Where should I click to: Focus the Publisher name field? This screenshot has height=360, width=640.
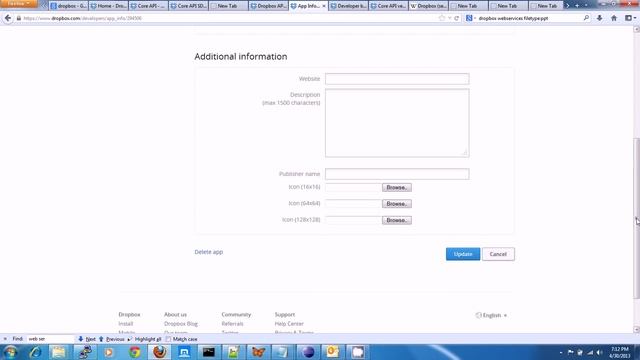(397, 174)
